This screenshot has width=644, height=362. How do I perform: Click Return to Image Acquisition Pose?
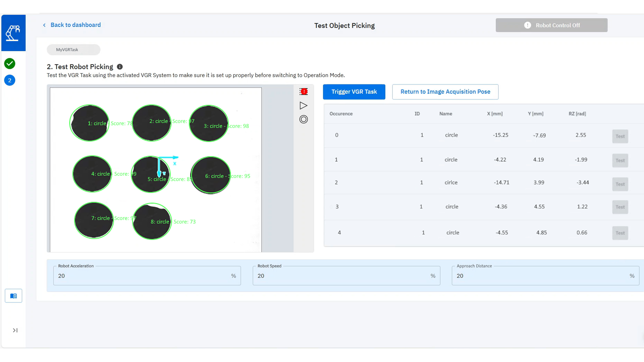pos(445,92)
